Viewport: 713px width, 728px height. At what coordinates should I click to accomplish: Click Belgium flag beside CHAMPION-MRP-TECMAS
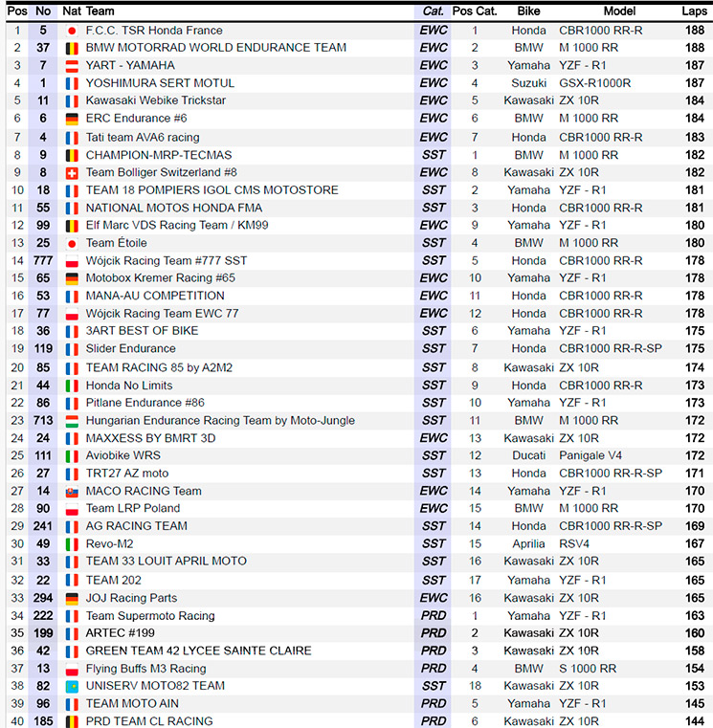[72, 156]
